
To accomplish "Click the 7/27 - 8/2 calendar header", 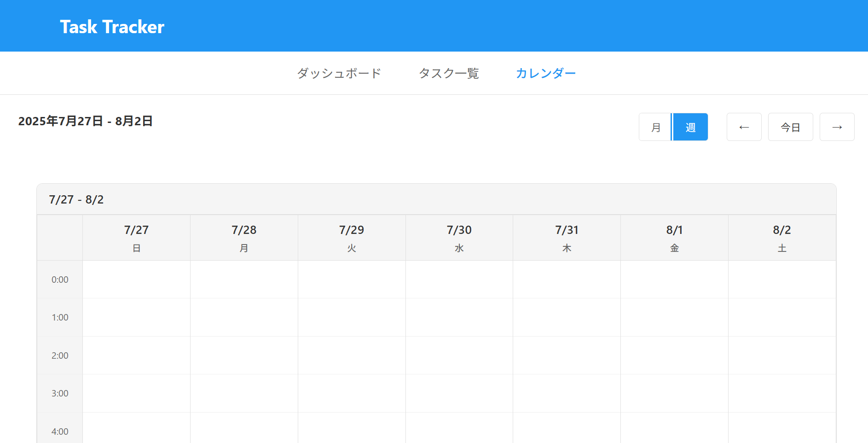I will 436,199.
